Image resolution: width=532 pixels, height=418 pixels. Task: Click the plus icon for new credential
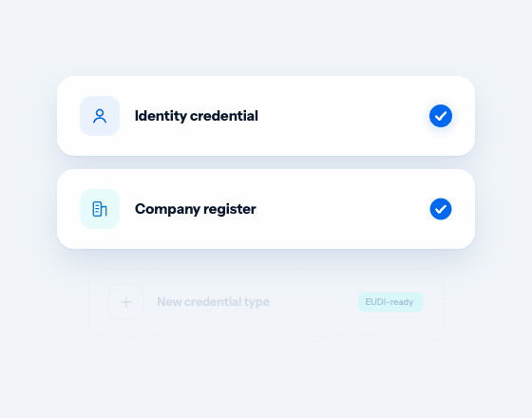click(x=126, y=302)
